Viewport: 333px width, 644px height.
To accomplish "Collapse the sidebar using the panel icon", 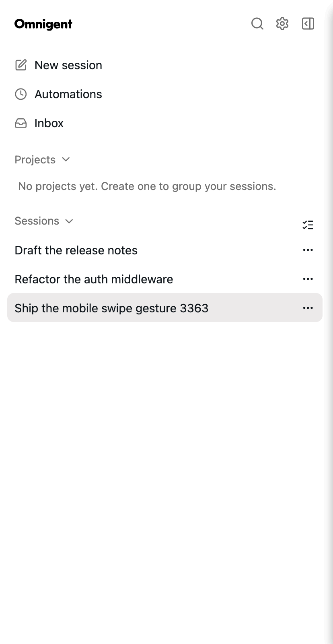I will (308, 24).
